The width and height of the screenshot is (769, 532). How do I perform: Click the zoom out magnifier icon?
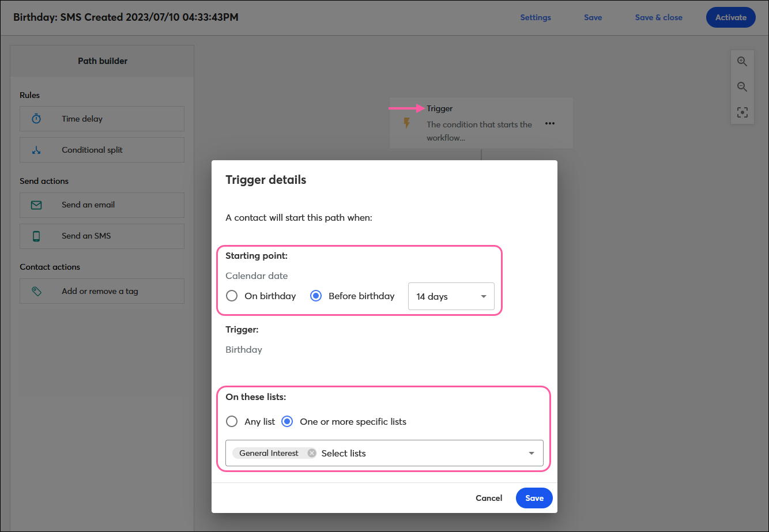[742, 86]
